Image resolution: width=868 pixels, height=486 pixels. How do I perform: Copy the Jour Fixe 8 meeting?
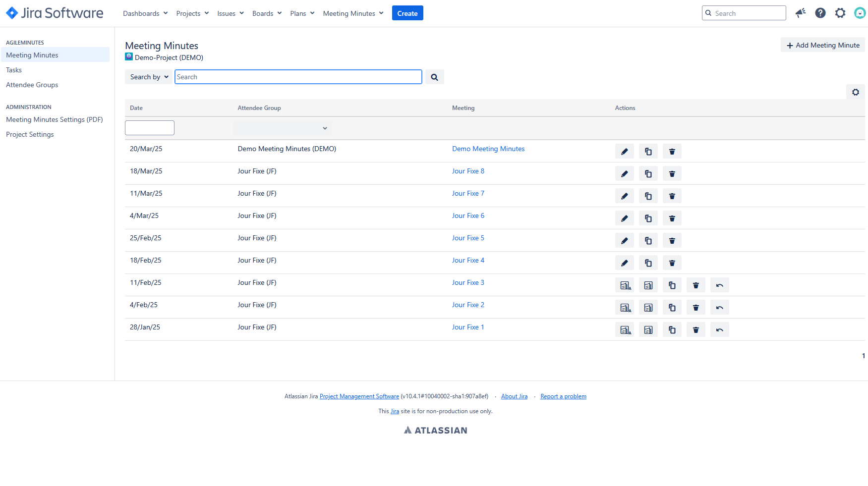[648, 174]
